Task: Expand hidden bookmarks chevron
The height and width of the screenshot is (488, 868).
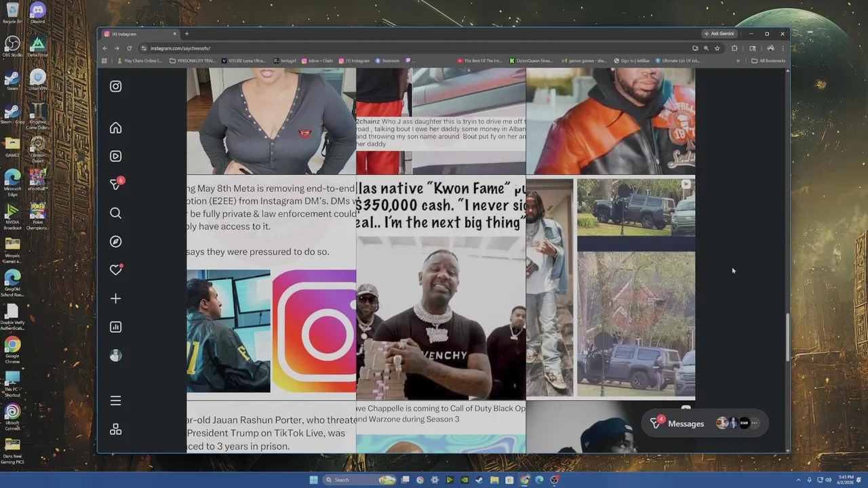Action: pos(738,61)
